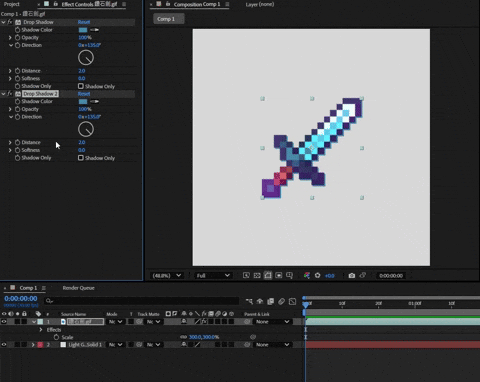Hide layer 1 with its eye icon
This screenshot has height=382, width=480.
pyautogui.click(x=4, y=322)
